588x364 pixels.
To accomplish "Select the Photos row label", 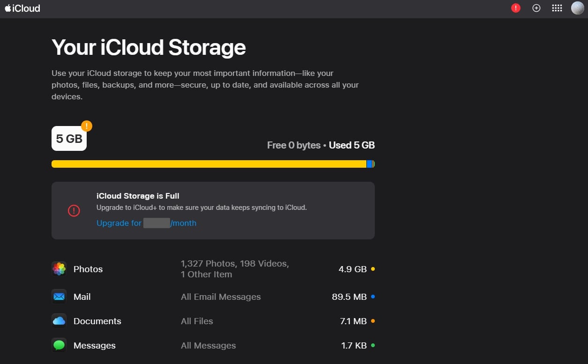I will pos(88,269).
